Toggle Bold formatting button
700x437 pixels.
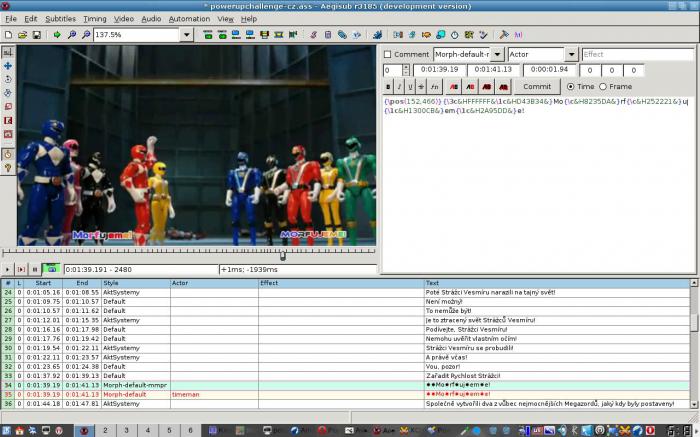point(388,87)
